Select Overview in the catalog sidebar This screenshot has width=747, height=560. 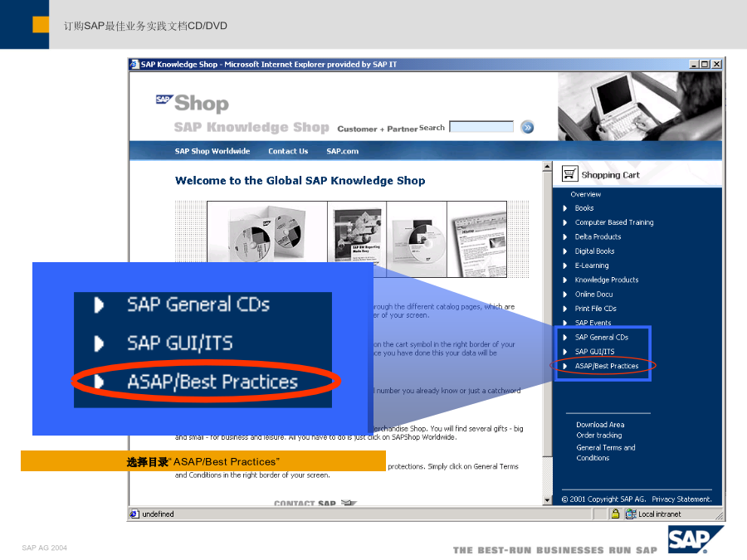(585, 194)
